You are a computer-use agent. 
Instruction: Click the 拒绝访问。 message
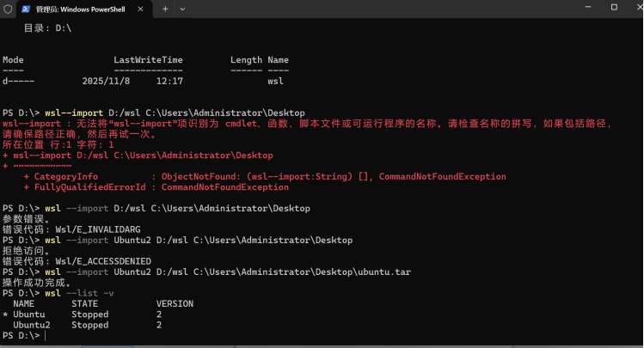26,251
